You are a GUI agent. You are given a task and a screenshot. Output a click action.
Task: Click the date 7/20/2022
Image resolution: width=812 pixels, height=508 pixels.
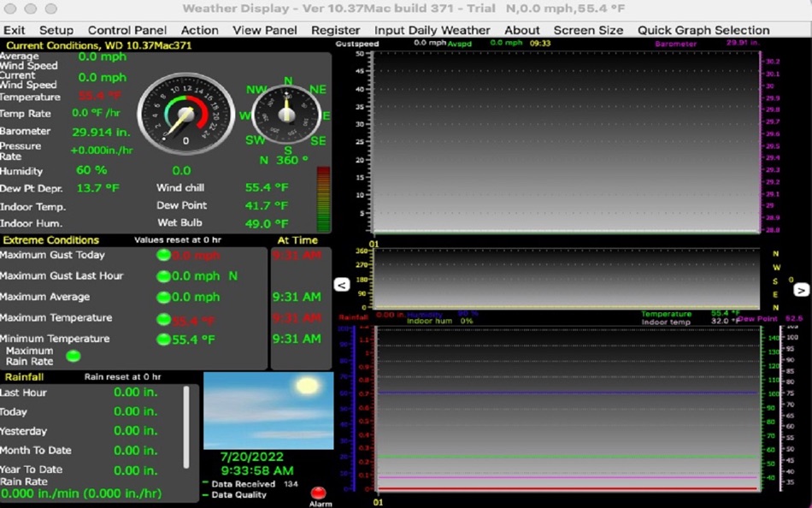click(x=252, y=458)
